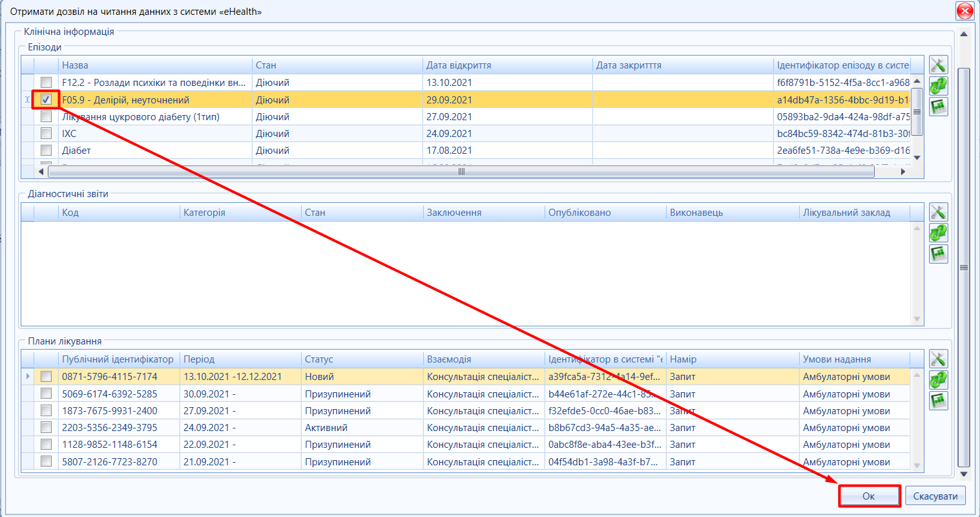Click the plan status 'Активний'
Screen dimensions: 980x517
click(326, 428)
